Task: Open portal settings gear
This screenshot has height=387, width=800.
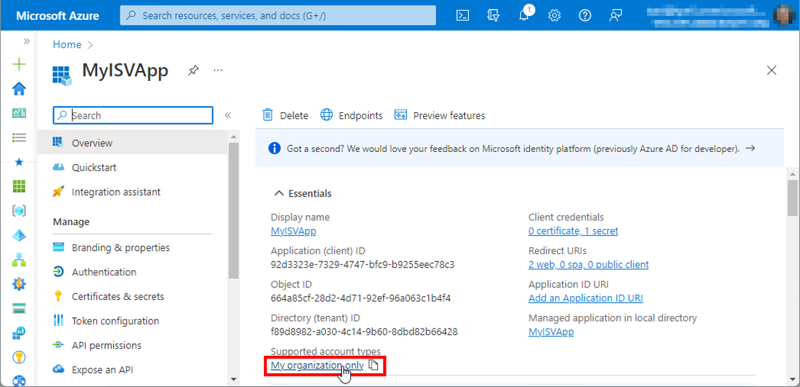Action: [x=554, y=15]
